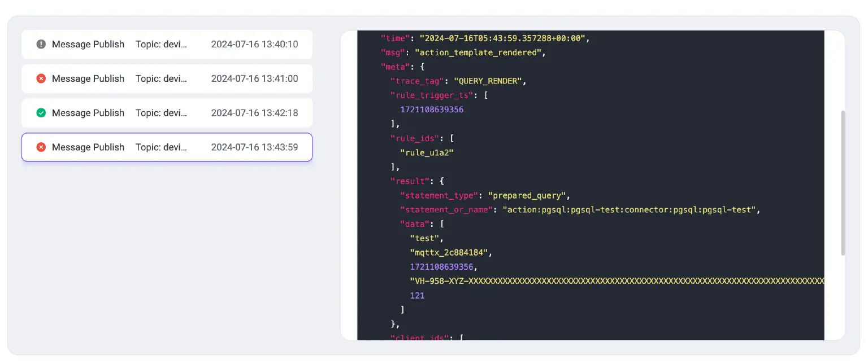The width and height of the screenshot is (868, 364).
Task: Open the truncated Topic text in the 13:41:00 row
Action: coord(161,78)
